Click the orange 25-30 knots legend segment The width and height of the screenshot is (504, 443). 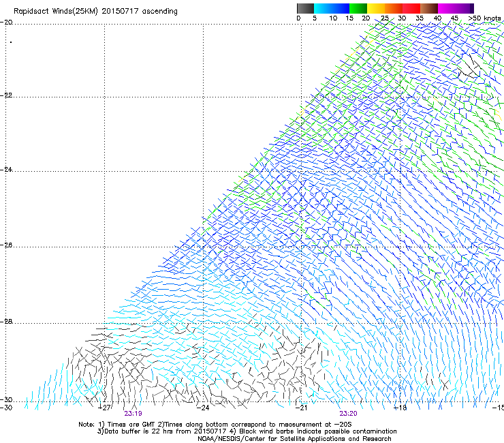point(394,8)
